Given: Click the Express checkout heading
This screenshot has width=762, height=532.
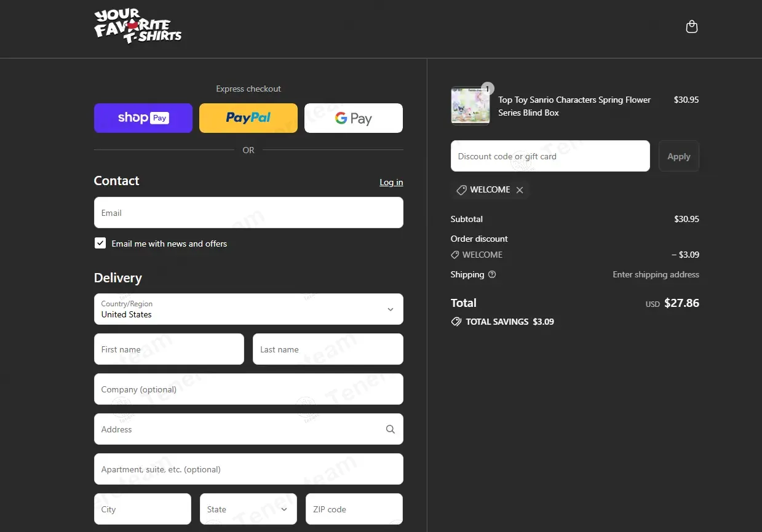Looking at the screenshot, I should (248, 89).
